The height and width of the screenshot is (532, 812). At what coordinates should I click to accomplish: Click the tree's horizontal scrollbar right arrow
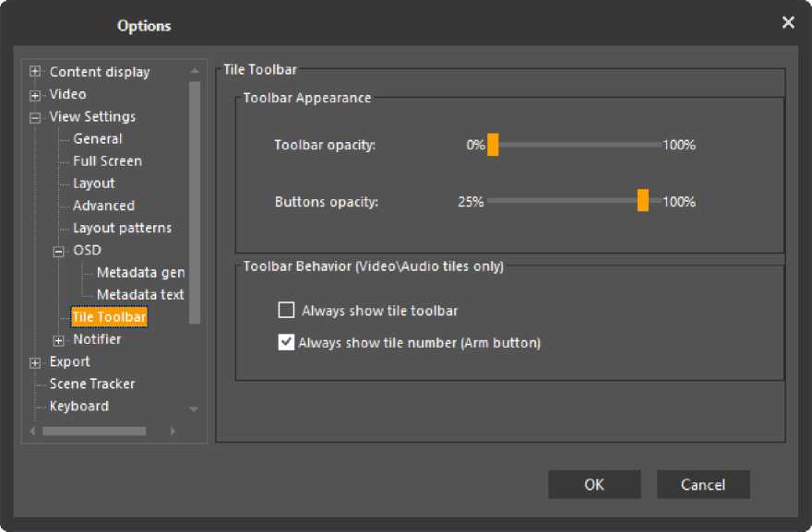[x=173, y=431]
